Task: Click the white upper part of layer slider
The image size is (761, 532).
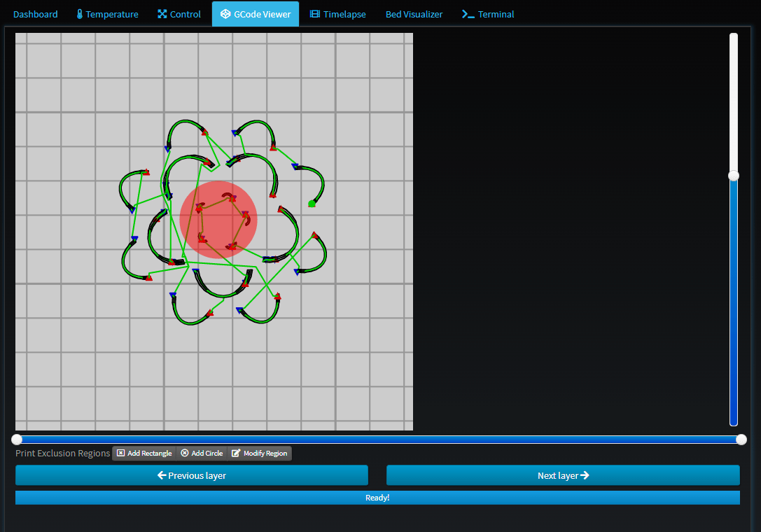Action: tap(734, 98)
